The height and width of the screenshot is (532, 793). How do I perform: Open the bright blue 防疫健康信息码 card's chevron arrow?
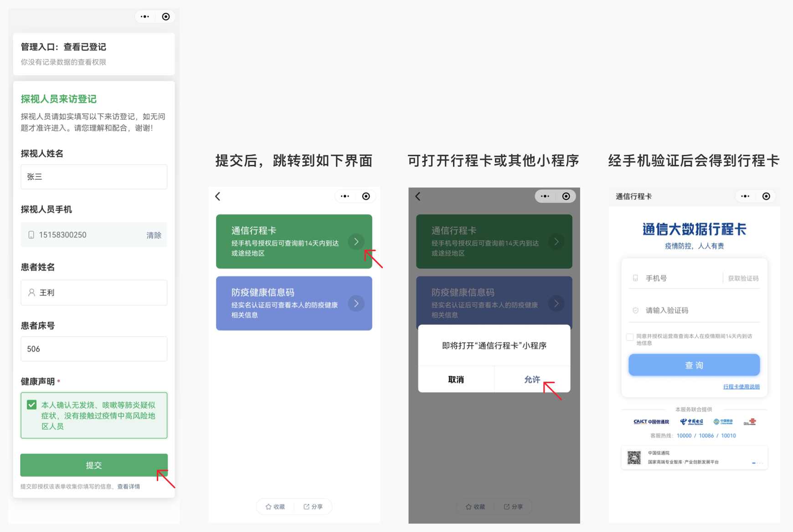pyautogui.click(x=356, y=303)
